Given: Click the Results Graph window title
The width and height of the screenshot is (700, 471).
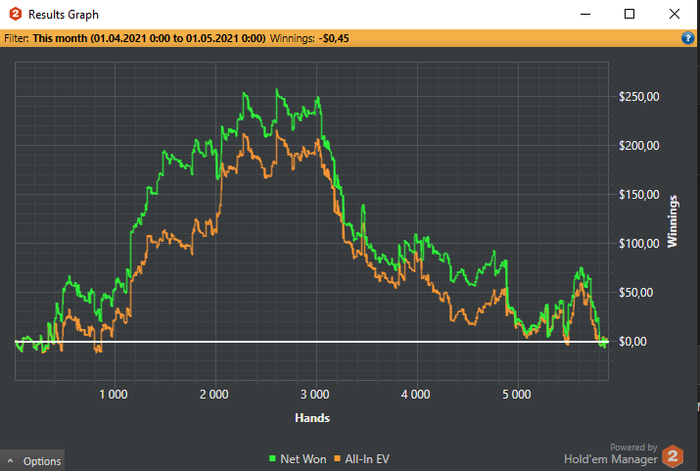Looking at the screenshot, I should point(63,15).
